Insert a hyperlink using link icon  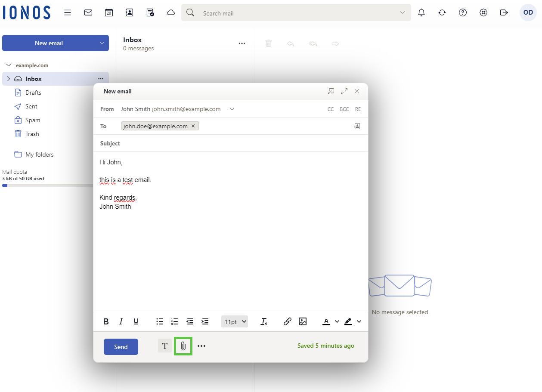pyautogui.click(x=288, y=321)
